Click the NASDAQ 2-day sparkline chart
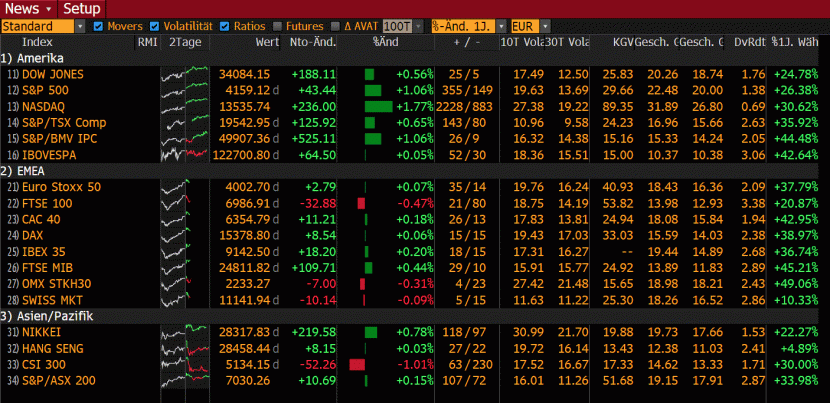This screenshot has width=830, height=403. tap(185, 106)
